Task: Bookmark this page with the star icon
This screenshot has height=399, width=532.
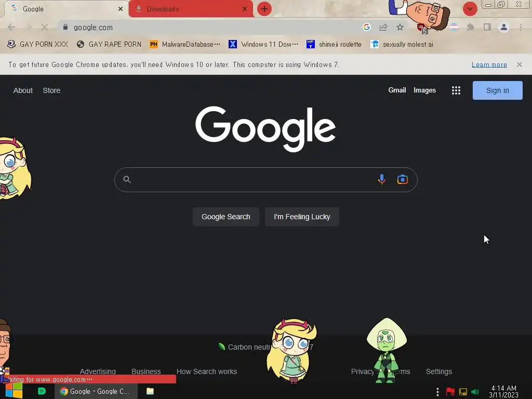Action: pyautogui.click(x=400, y=27)
